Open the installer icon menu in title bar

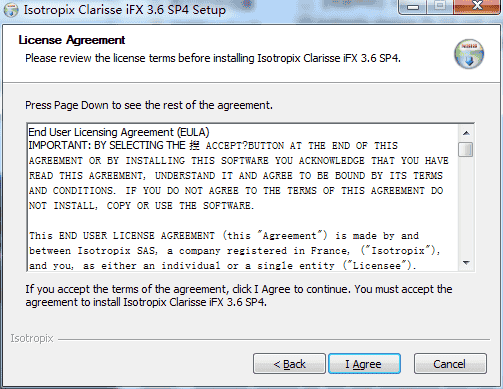pyautogui.click(x=11, y=10)
